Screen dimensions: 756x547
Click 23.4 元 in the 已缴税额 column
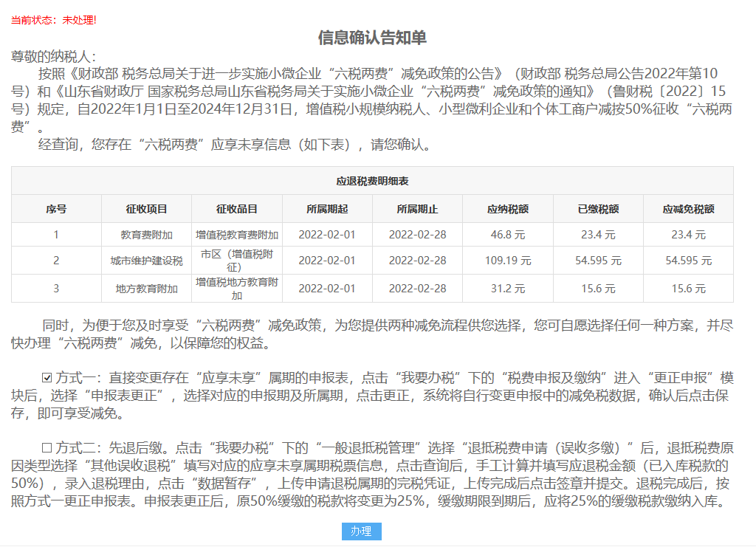(598, 235)
